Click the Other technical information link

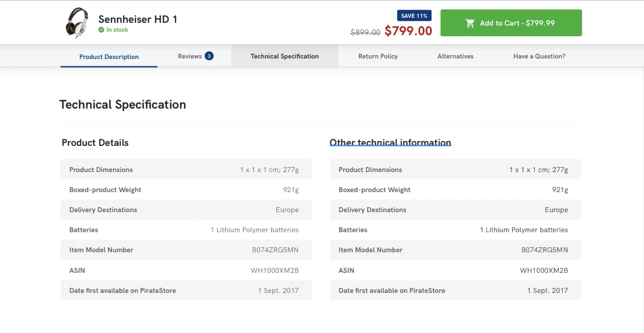(390, 143)
